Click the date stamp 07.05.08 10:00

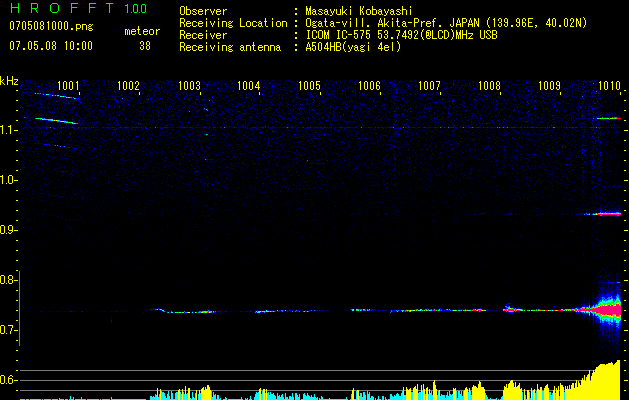point(51,46)
